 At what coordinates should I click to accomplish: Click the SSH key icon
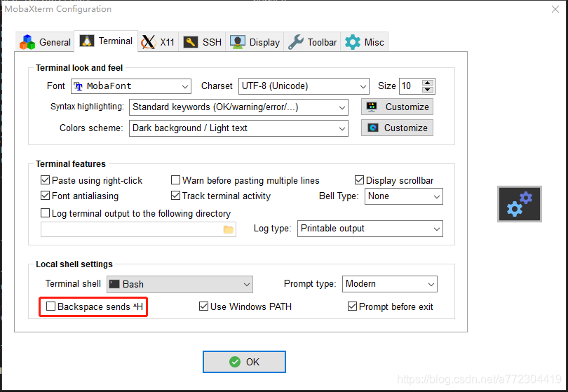191,42
